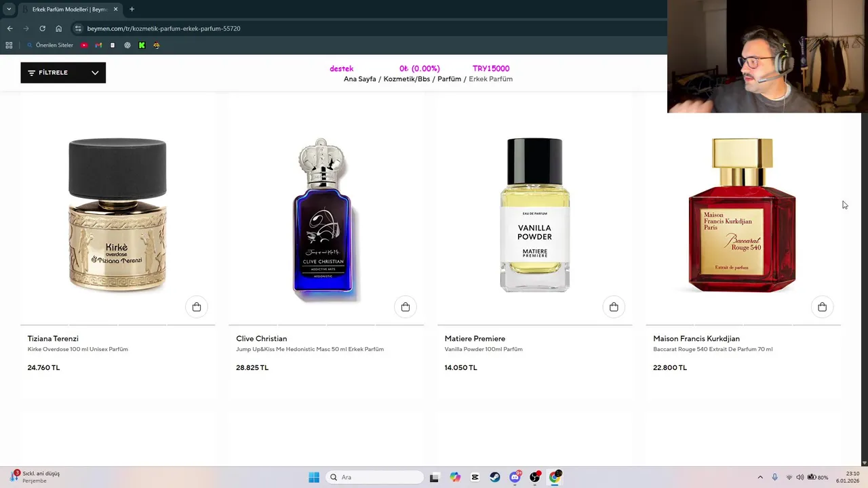
Task: Open the Matiere Premiere brand name
Action: (475, 338)
